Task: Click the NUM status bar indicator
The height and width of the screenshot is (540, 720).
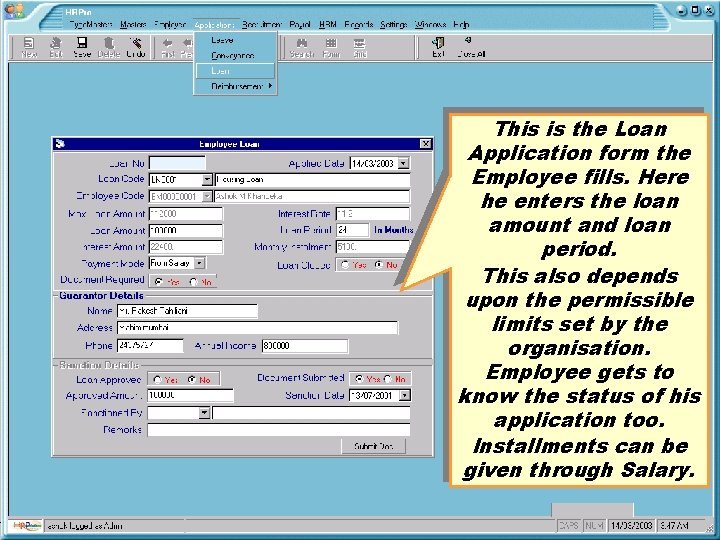Action: 595,525
